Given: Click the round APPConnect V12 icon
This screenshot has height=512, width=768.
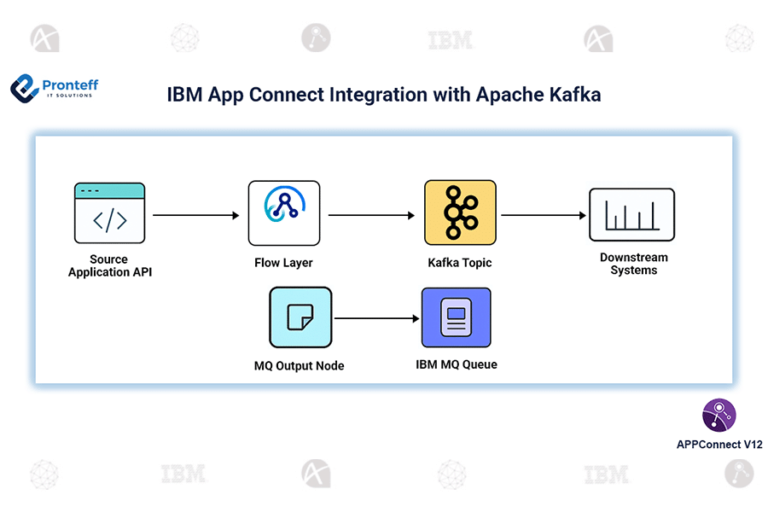Looking at the screenshot, I should [719, 415].
